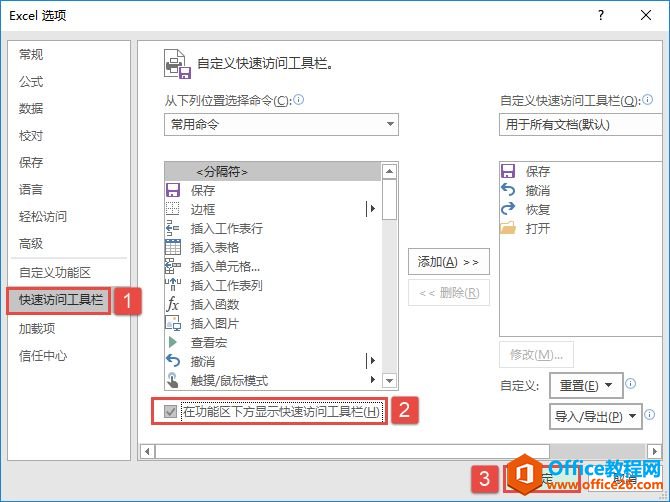Screen dimensions: 670x502
Task: Open the 常用命令 command source dropdown
Action: click(x=281, y=124)
